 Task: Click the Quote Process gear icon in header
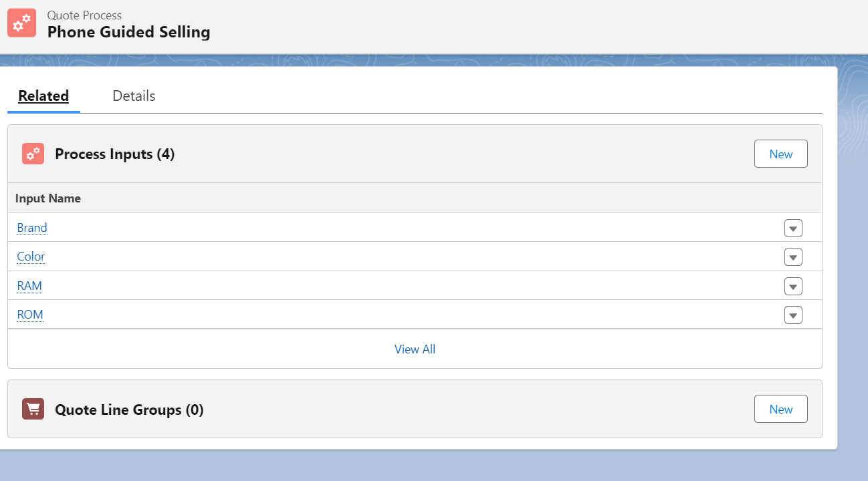coord(21,23)
